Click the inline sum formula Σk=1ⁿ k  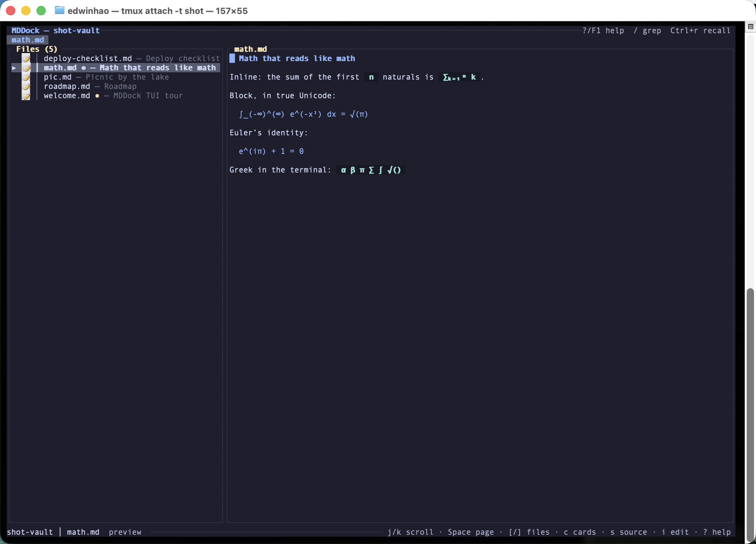(x=459, y=77)
